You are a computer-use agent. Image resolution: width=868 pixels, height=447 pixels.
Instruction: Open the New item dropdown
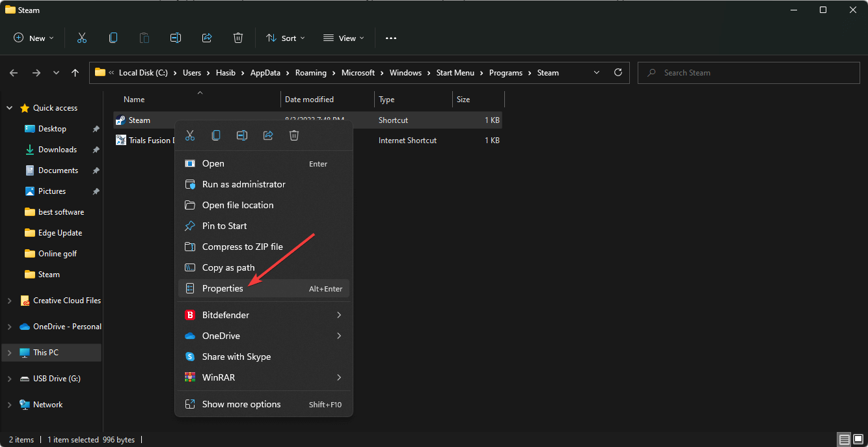[34, 38]
